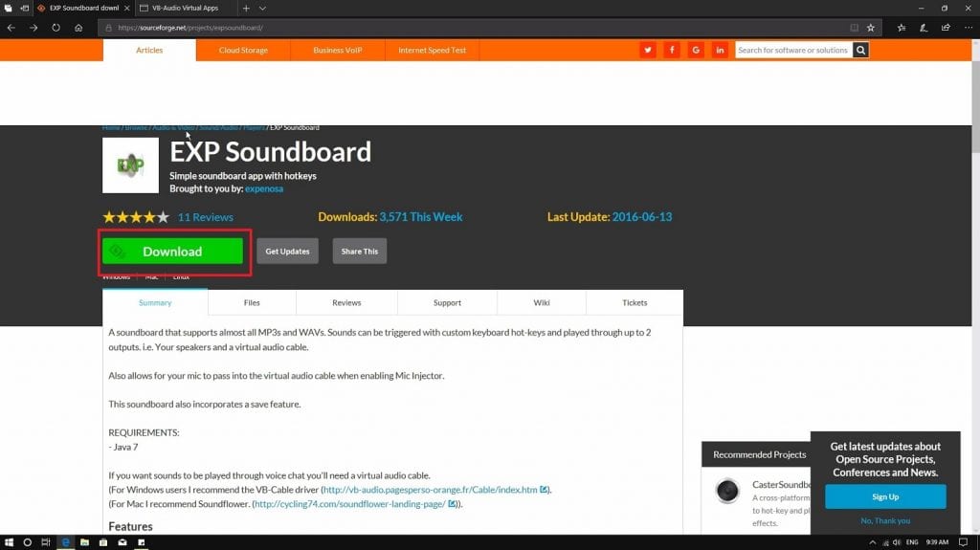Open the add notes pen icon
Screen dimensions: 980x550
point(924,28)
